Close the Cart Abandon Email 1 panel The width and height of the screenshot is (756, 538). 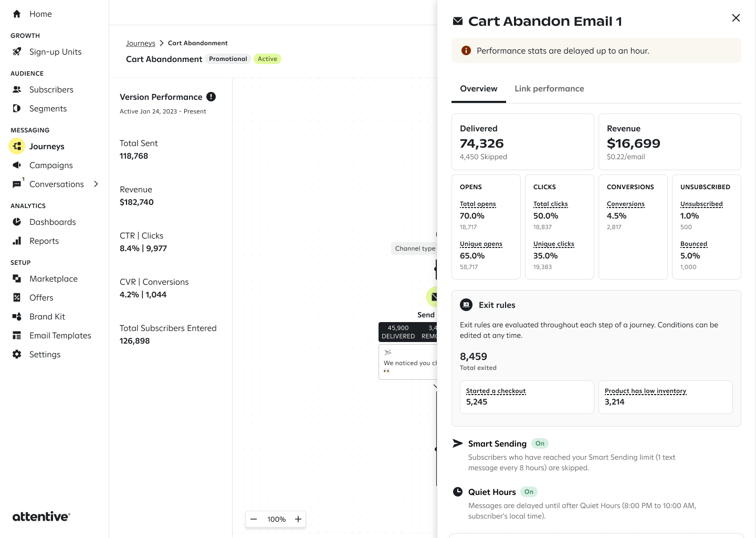point(736,18)
